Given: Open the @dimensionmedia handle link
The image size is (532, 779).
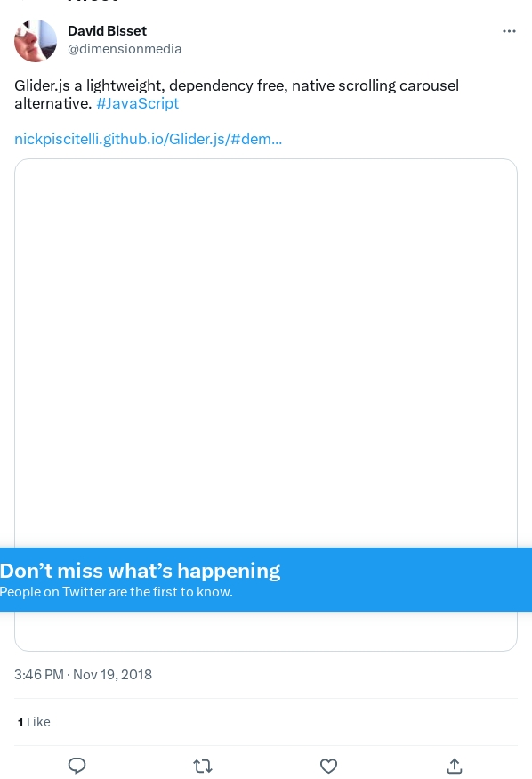Looking at the screenshot, I should (125, 49).
